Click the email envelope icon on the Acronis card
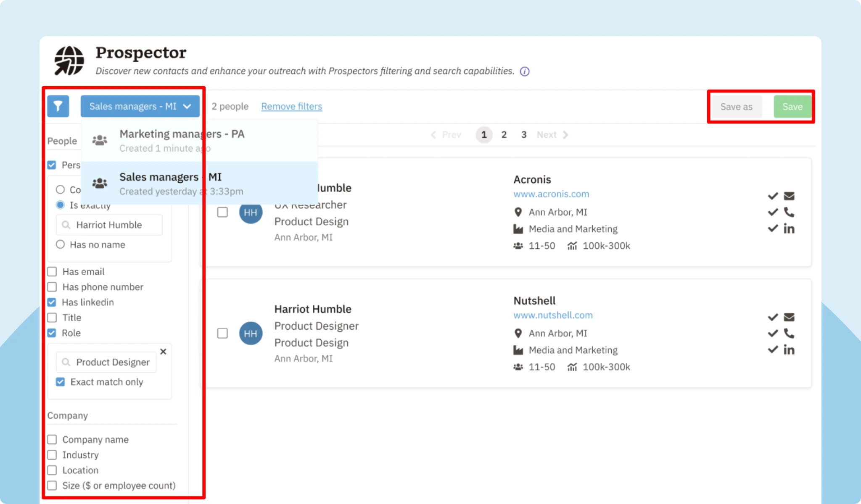Viewport: 861px width, 504px height. [790, 196]
